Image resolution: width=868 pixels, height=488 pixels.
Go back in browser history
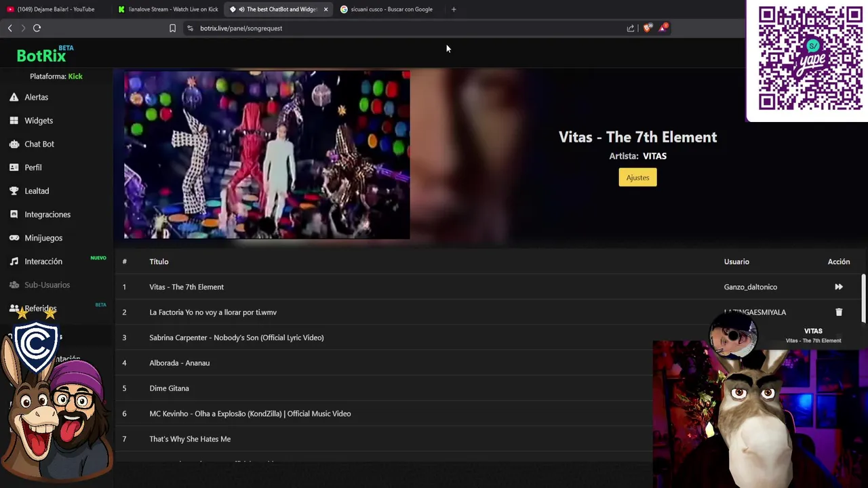coord(9,28)
